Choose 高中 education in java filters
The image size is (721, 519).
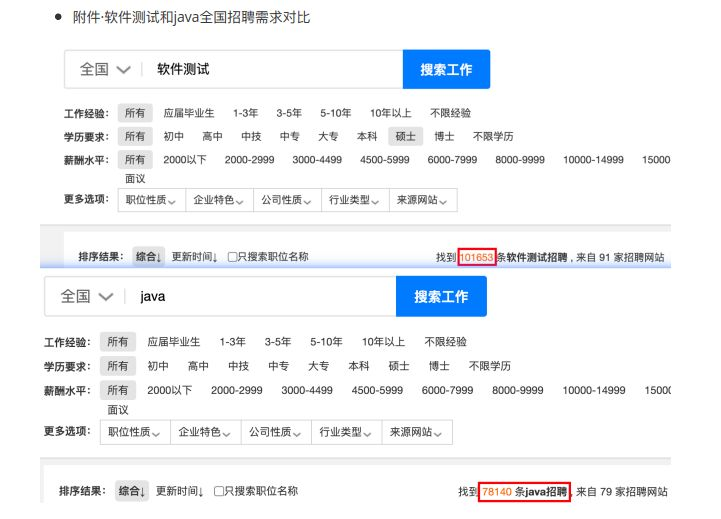(x=198, y=366)
